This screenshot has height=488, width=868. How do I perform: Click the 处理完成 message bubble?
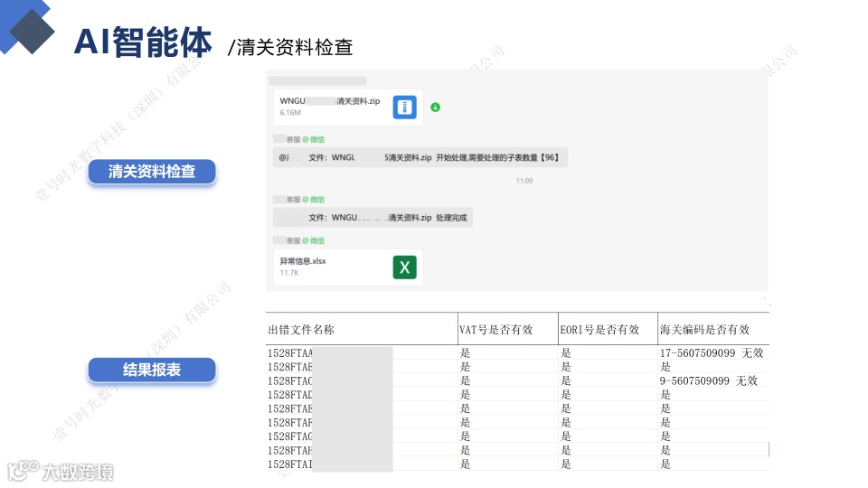373,218
